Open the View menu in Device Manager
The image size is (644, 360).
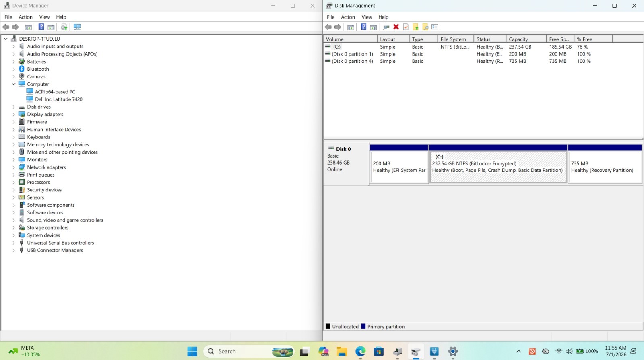point(44,17)
